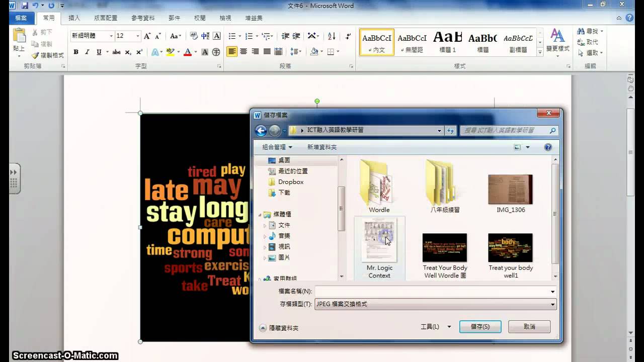
Task: Click the 儲存(S) Save button
Action: click(480, 327)
